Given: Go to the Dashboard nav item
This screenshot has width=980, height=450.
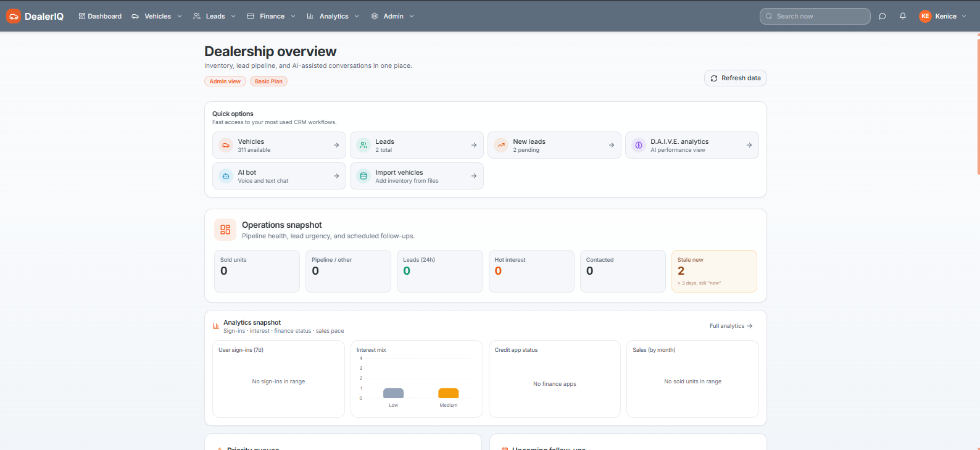Looking at the screenshot, I should 100,16.
